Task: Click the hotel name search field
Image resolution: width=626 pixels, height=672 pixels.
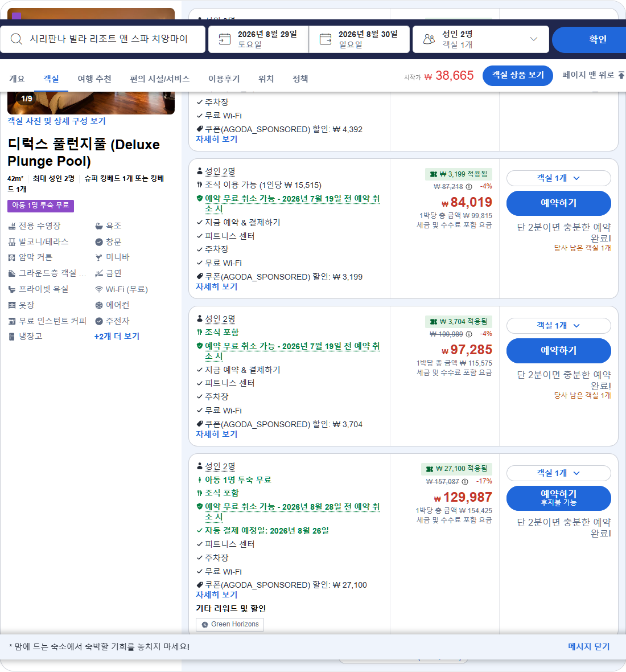Action: [103, 39]
